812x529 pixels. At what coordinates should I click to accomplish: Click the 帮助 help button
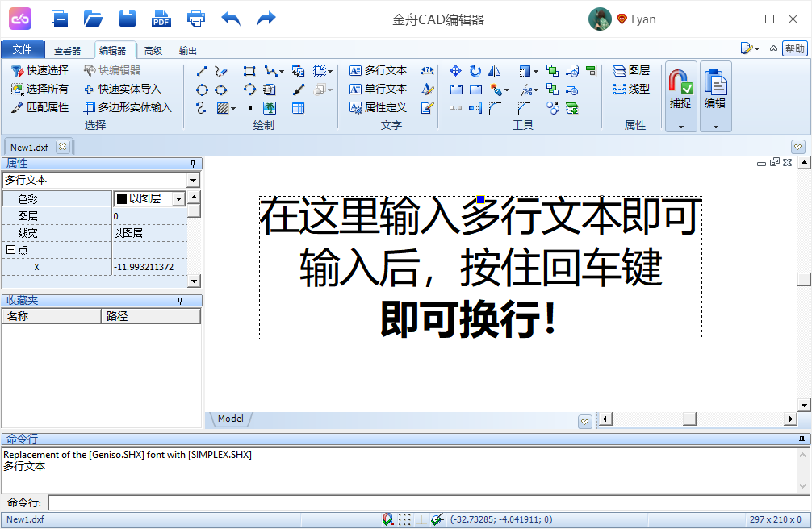pos(795,48)
